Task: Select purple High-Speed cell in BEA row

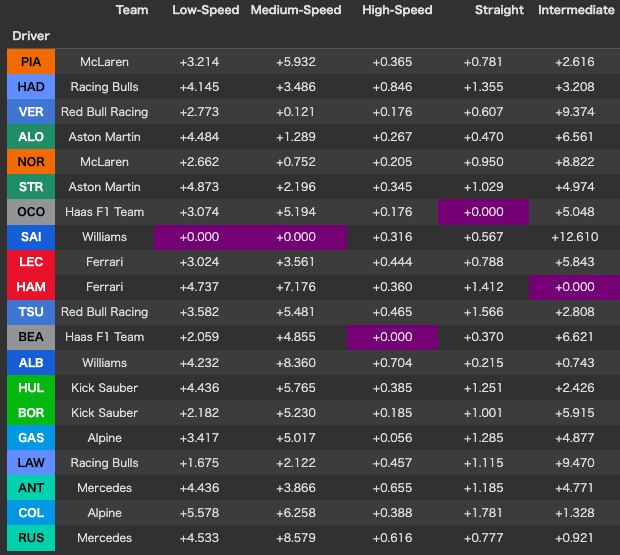Action: pos(392,337)
